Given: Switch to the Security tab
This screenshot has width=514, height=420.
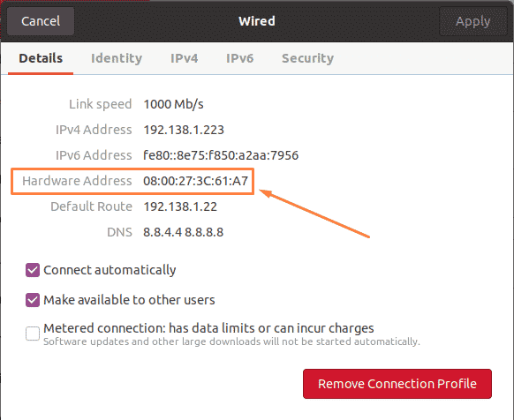Looking at the screenshot, I should pos(308,58).
